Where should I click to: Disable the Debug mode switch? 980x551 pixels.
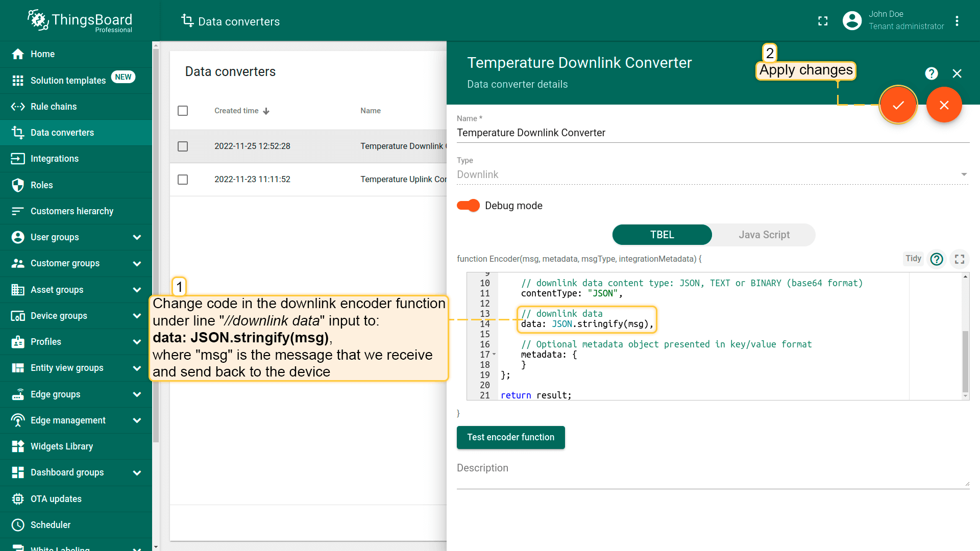468,206
